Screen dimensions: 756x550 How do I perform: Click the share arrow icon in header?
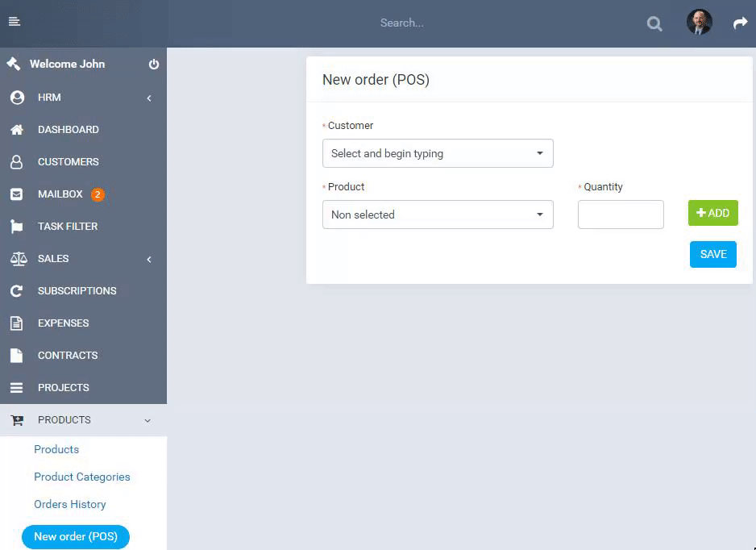click(740, 23)
